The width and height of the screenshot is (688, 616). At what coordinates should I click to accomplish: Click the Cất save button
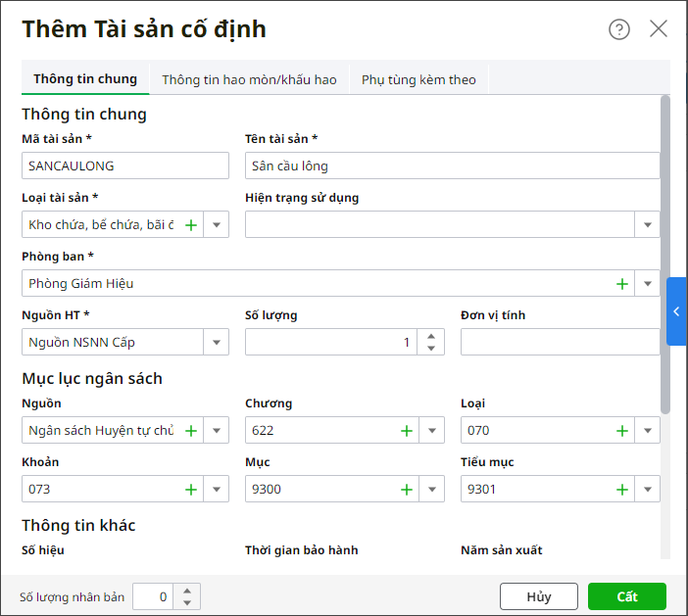click(627, 596)
